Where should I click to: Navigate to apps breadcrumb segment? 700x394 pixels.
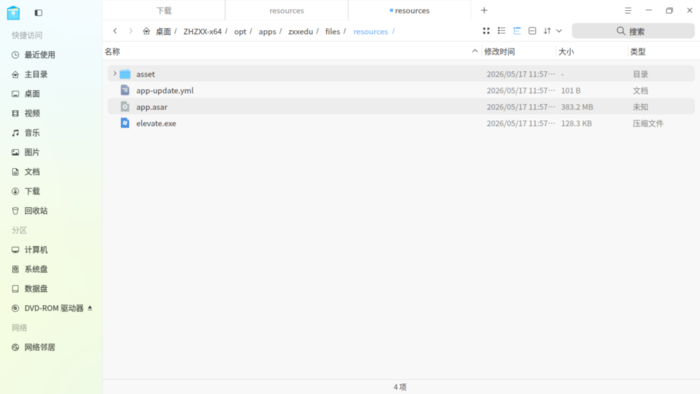[267, 32]
